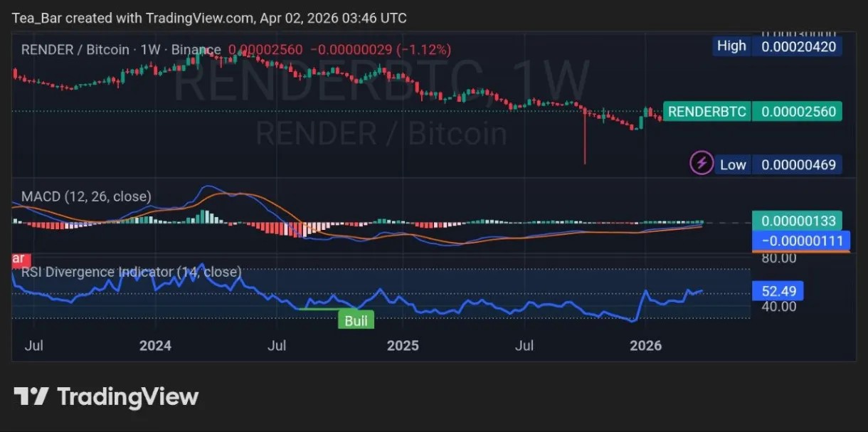Image resolution: width=868 pixels, height=432 pixels.
Task: Click the green RENDERBTC price tag
Action: (706, 112)
